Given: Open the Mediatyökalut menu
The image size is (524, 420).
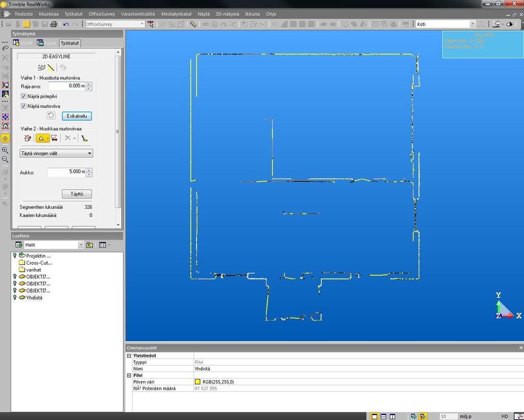Looking at the screenshot, I should 177,14.
